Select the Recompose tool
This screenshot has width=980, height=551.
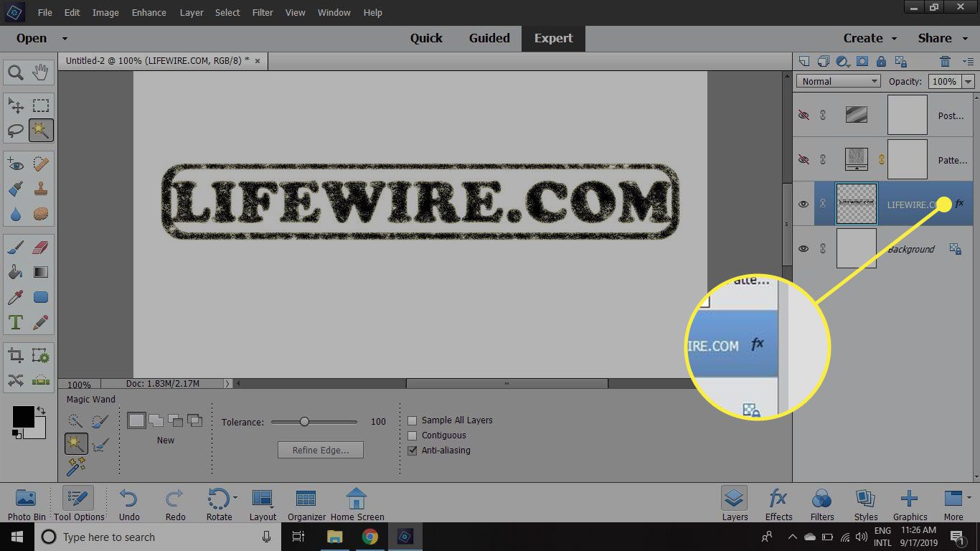[41, 356]
